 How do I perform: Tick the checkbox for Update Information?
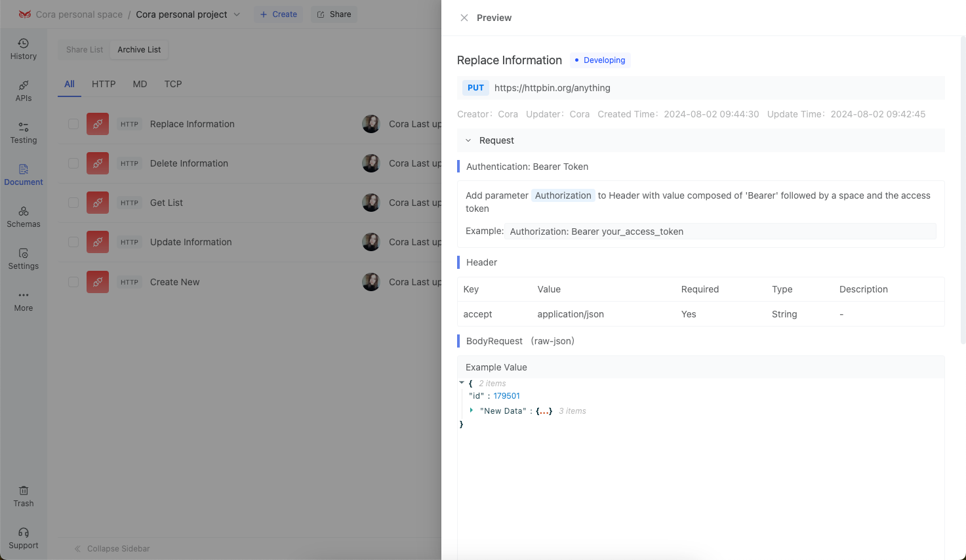tap(73, 242)
